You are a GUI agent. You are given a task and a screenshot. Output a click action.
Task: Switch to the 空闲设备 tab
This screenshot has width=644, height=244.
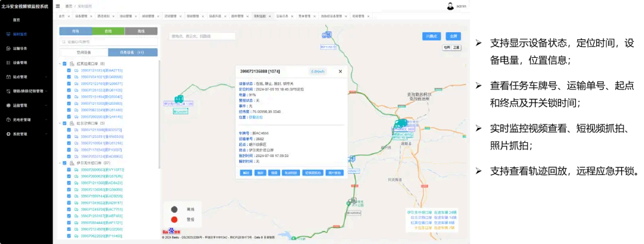pyautogui.click(x=84, y=52)
